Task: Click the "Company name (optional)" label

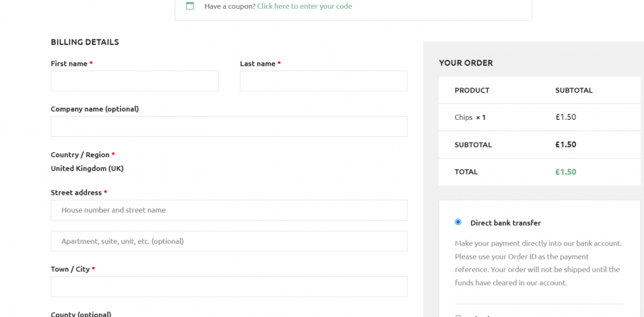Action: click(x=95, y=109)
